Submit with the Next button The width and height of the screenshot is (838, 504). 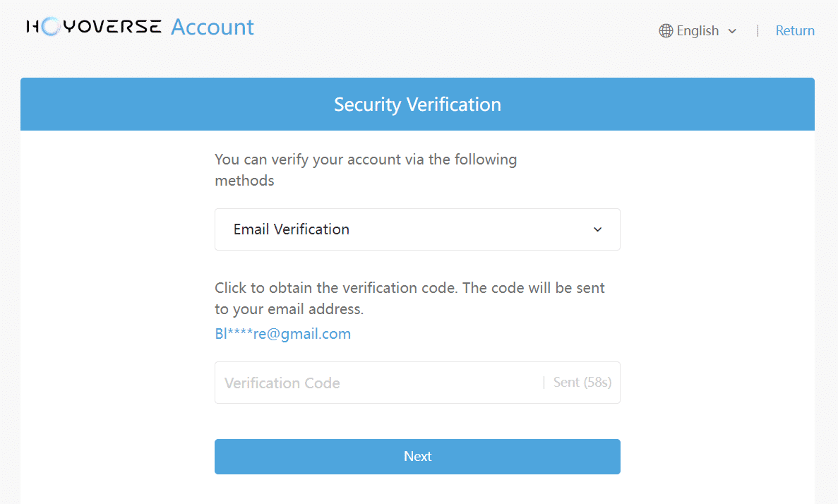tap(417, 457)
